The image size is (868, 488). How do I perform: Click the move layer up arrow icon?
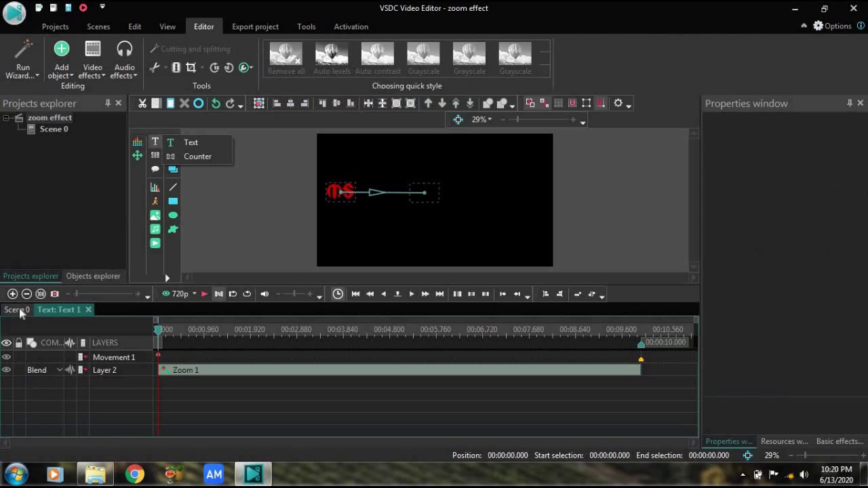pos(428,103)
